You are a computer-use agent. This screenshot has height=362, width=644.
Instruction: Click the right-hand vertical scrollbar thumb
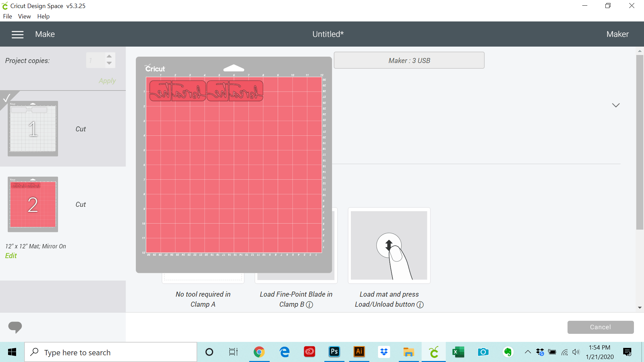[640, 142]
